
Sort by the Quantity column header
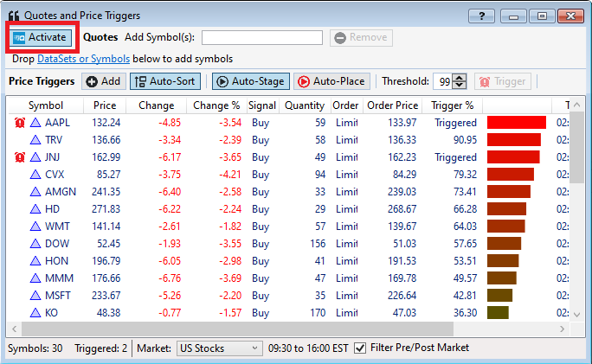pyautogui.click(x=305, y=105)
